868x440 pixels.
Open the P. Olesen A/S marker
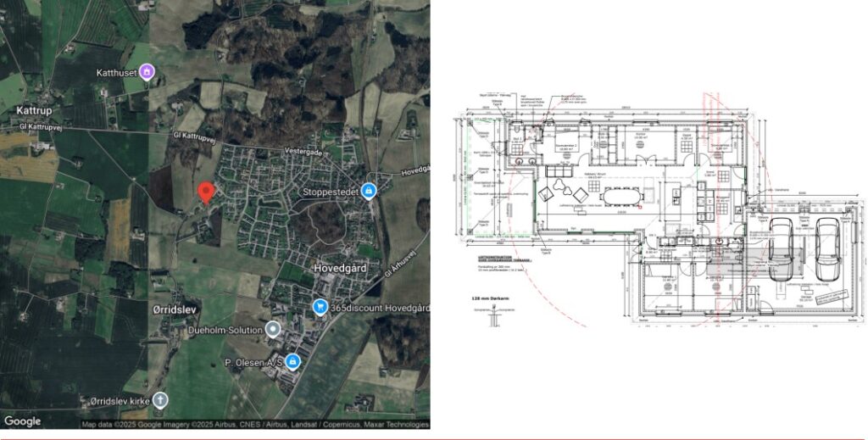click(292, 361)
